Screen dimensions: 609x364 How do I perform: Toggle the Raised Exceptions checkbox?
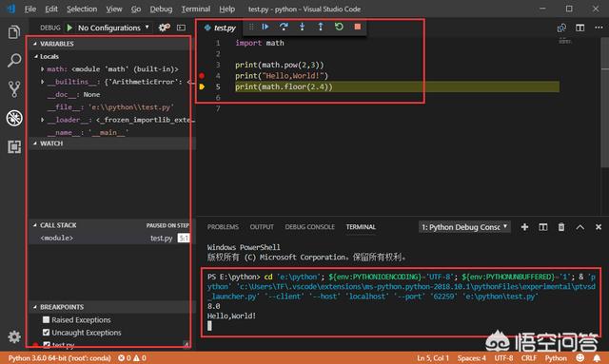click(46, 319)
